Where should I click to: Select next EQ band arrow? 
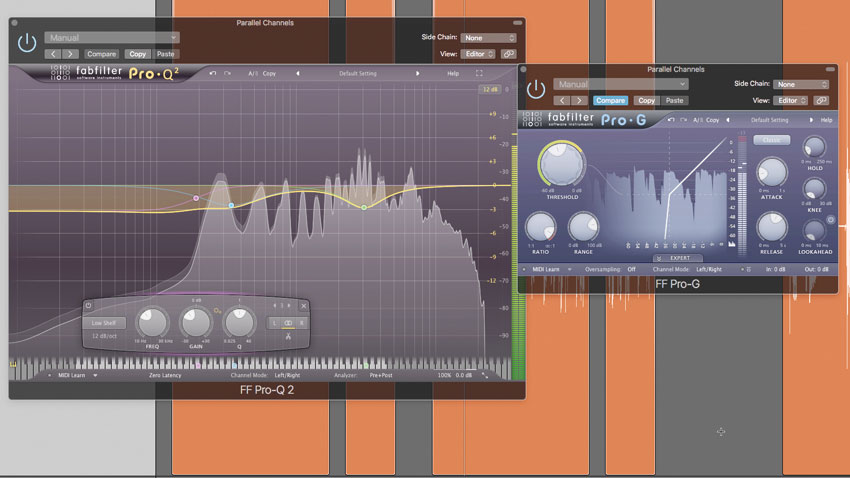pos(289,306)
